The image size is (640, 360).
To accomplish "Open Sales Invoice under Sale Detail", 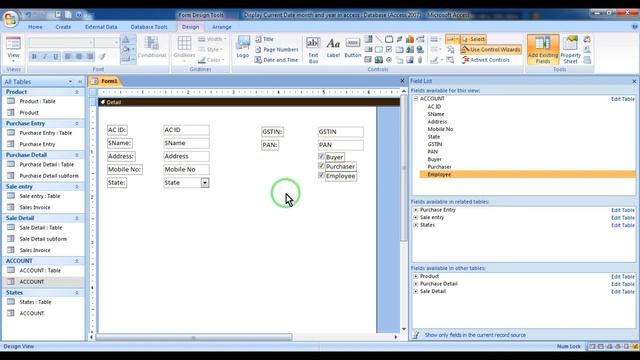I will 35,250.
